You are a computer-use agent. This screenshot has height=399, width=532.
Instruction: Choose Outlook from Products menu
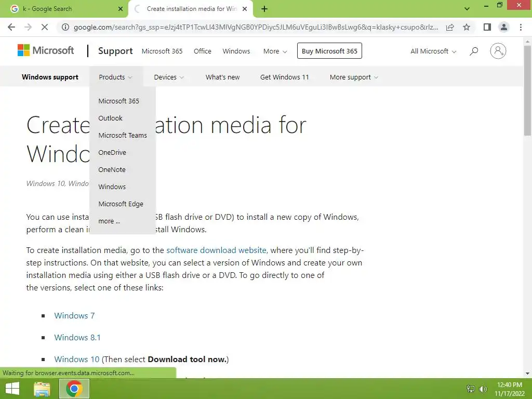[x=110, y=118]
